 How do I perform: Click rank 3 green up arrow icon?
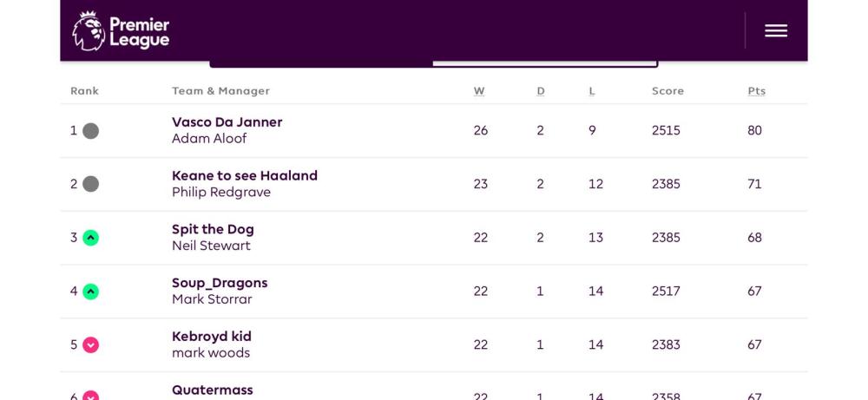pos(90,238)
